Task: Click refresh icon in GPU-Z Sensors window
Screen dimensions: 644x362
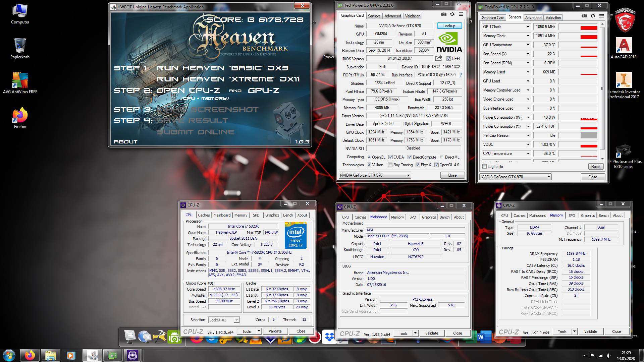Action: (593, 16)
